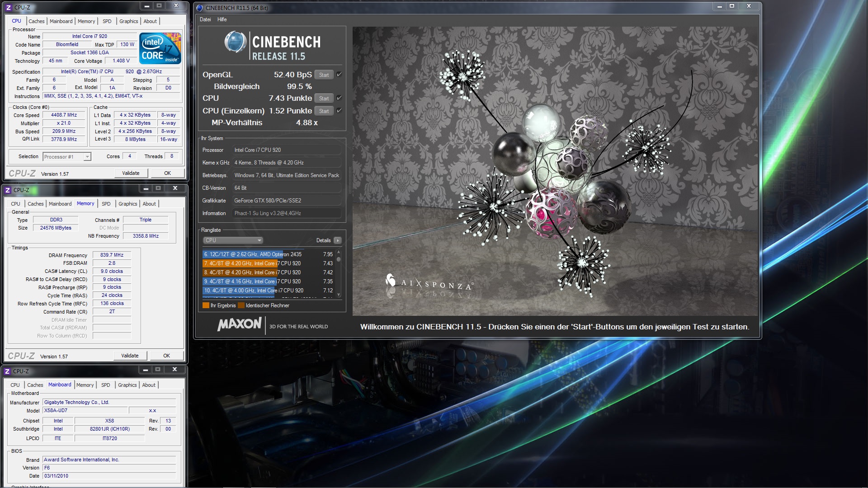Select SPD tab in Memory CPU-Z window
Screen dimensions: 868x488
(x=106, y=204)
